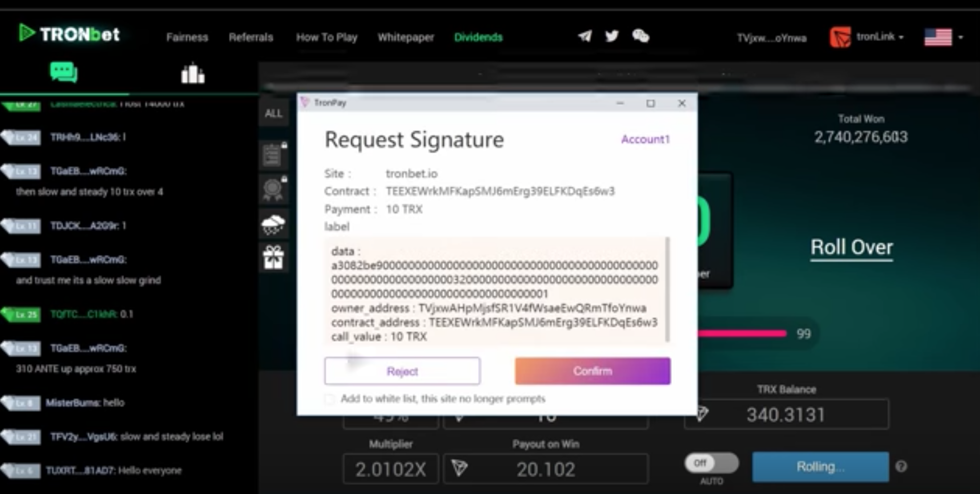This screenshot has width=980, height=494.
Task: Open the cloud rain airdrop icon
Action: pyautogui.click(x=273, y=223)
